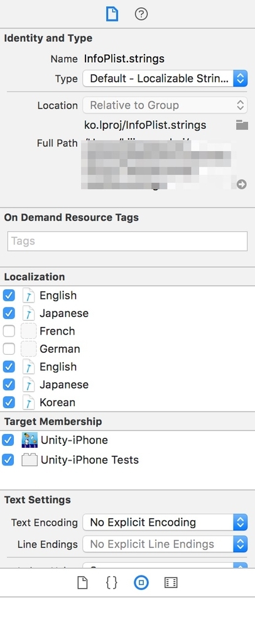Click the French placeholder file icon

tap(28, 331)
